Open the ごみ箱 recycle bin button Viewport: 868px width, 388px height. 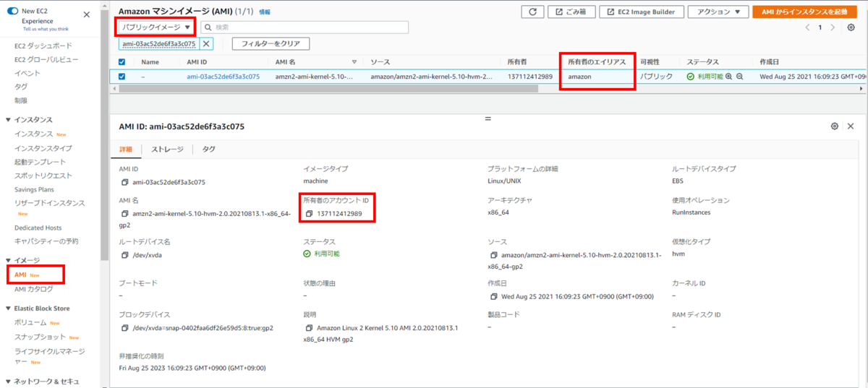tap(572, 12)
